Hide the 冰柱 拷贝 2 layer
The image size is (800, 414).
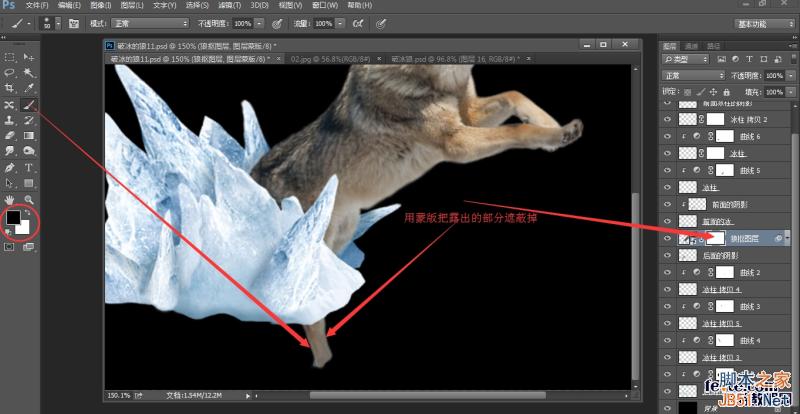tap(667, 119)
